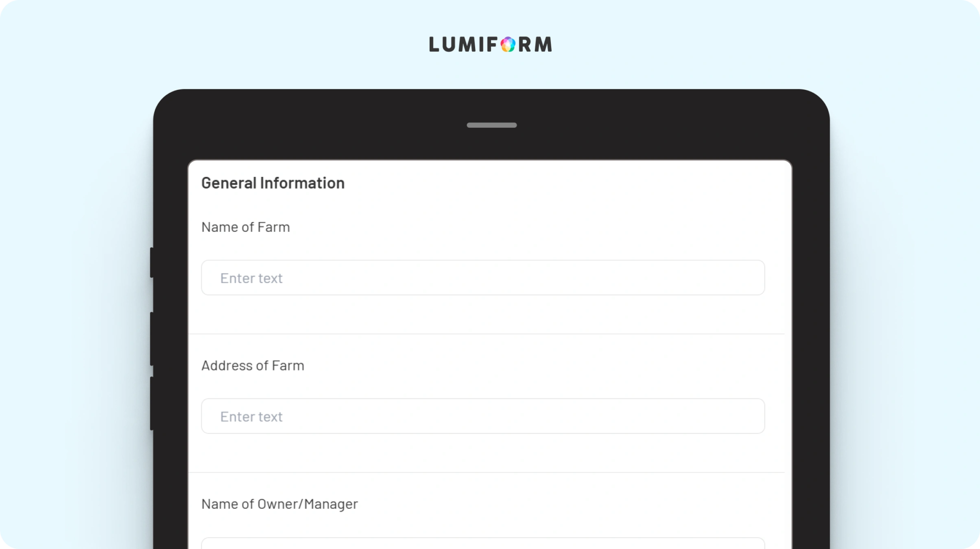Image resolution: width=980 pixels, height=549 pixels.
Task: Click the General Information section heading
Action: [273, 183]
